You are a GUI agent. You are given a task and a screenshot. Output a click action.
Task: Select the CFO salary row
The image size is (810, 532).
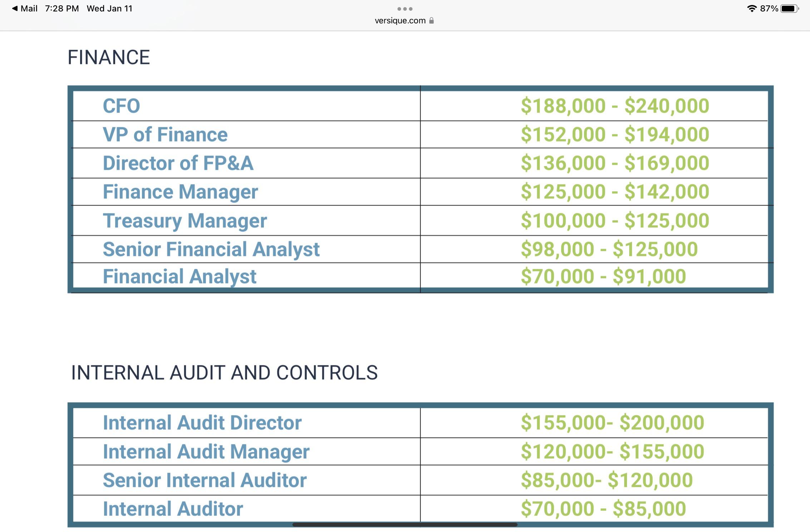(121, 105)
